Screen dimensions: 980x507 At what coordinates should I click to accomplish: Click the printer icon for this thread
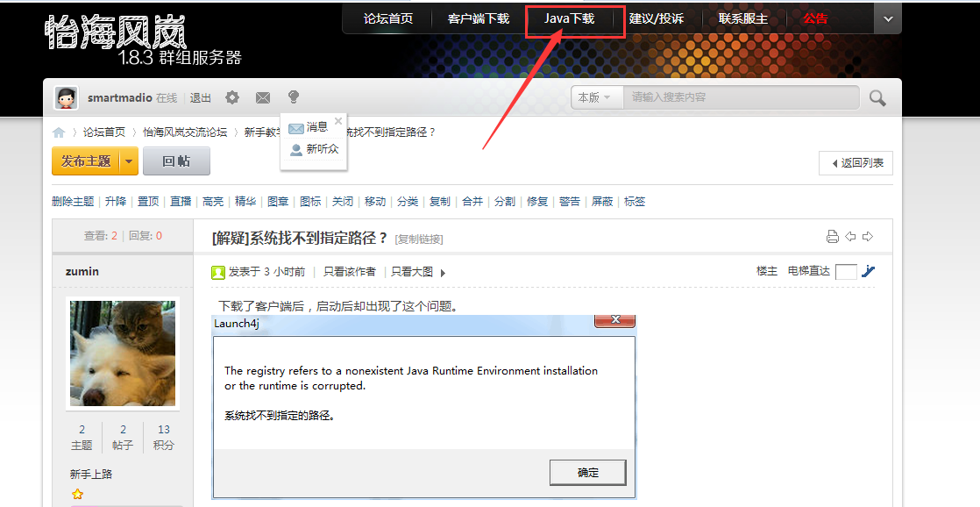[833, 237]
